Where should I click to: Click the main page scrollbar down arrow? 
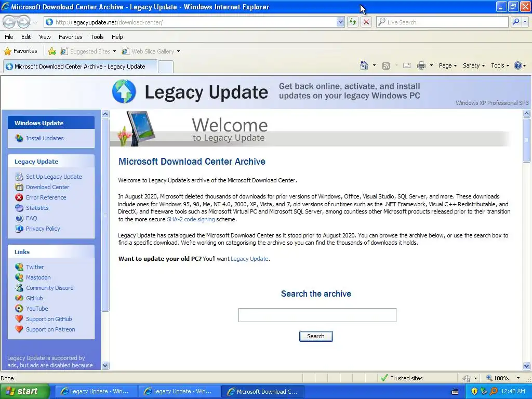tap(527, 366)
